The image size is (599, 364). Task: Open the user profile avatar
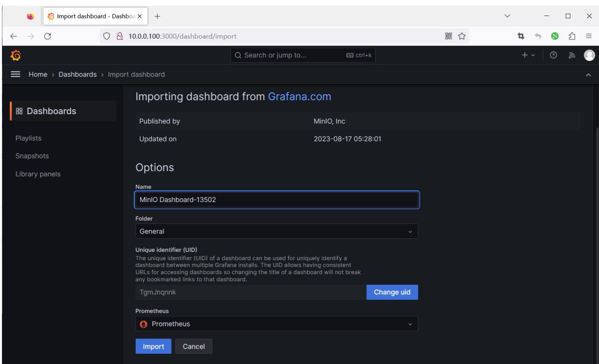point(589,56)
